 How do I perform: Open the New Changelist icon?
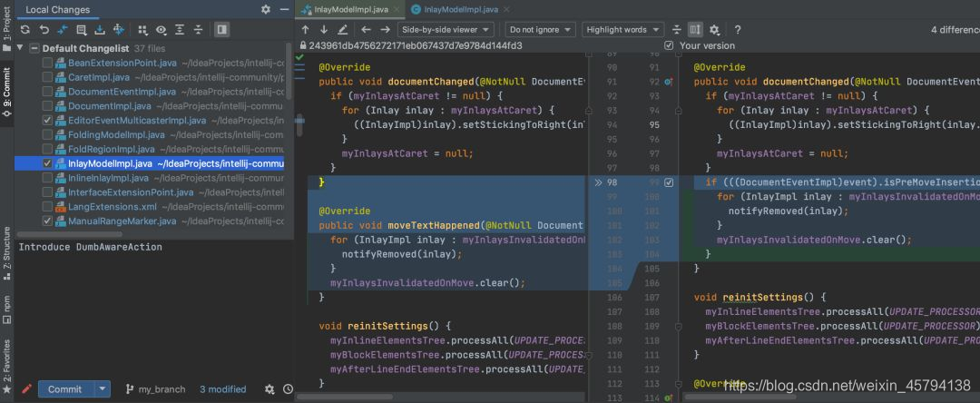[x=82, y=29]
